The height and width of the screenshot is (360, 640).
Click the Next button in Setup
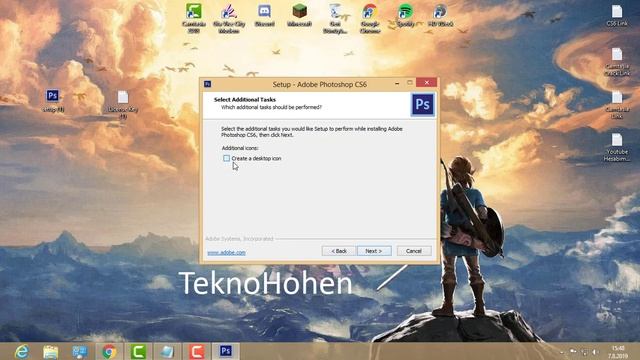click(374, 251)
